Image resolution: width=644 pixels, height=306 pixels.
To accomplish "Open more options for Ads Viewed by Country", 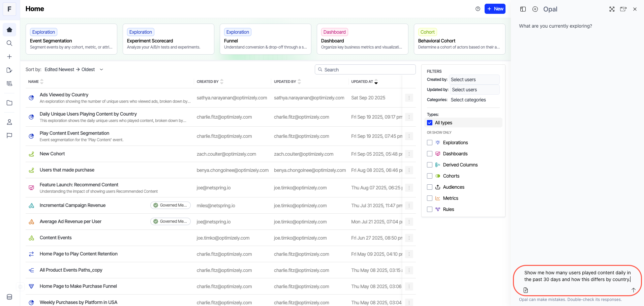I will click(409, 98).
